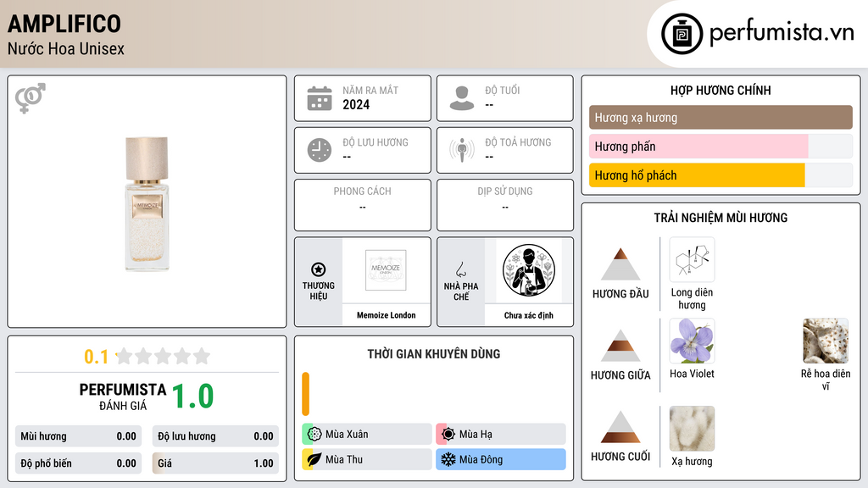Viewport: 868px width, 488px height.
Task: Click the Giá 1.00 score row
Action: tap(216, 463)
